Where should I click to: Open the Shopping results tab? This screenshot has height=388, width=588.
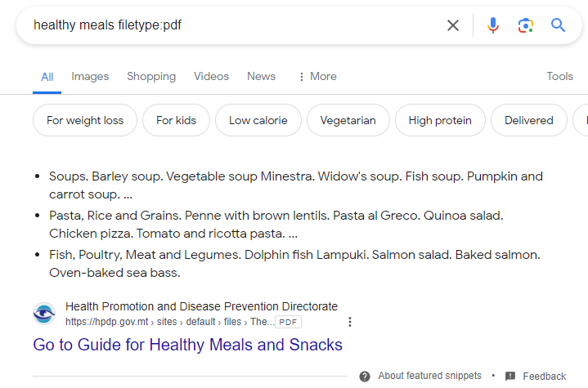coord(151,76)
